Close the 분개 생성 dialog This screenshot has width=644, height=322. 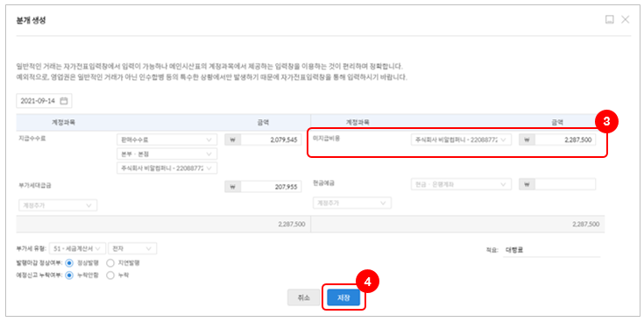pyautogui.click(x=625, y=19)
